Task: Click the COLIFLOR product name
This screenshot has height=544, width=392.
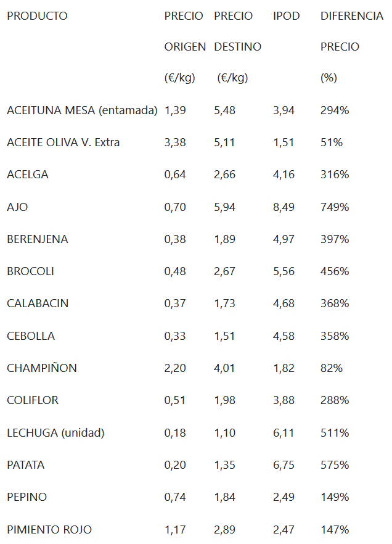Action: pyautogui.click(x=33, y=400)
